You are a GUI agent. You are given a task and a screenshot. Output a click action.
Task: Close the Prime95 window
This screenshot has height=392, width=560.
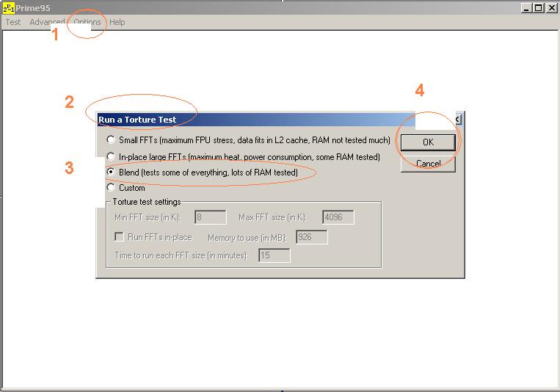551,8
